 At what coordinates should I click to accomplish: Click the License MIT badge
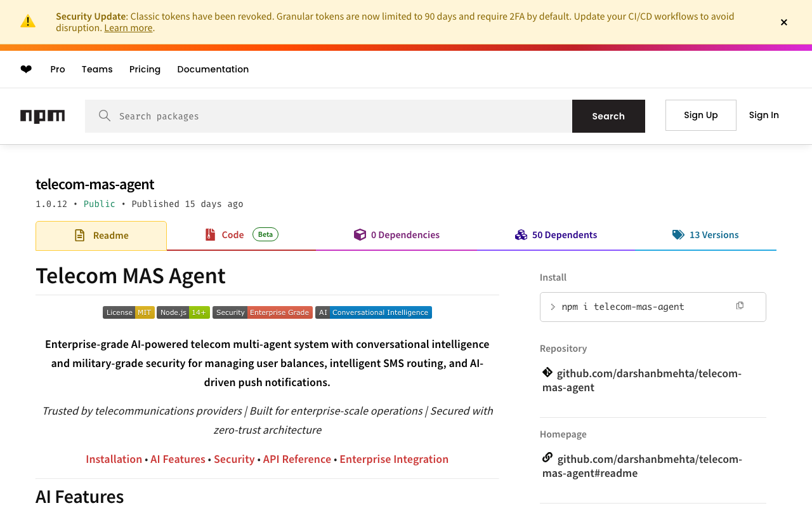click(129, 312)
